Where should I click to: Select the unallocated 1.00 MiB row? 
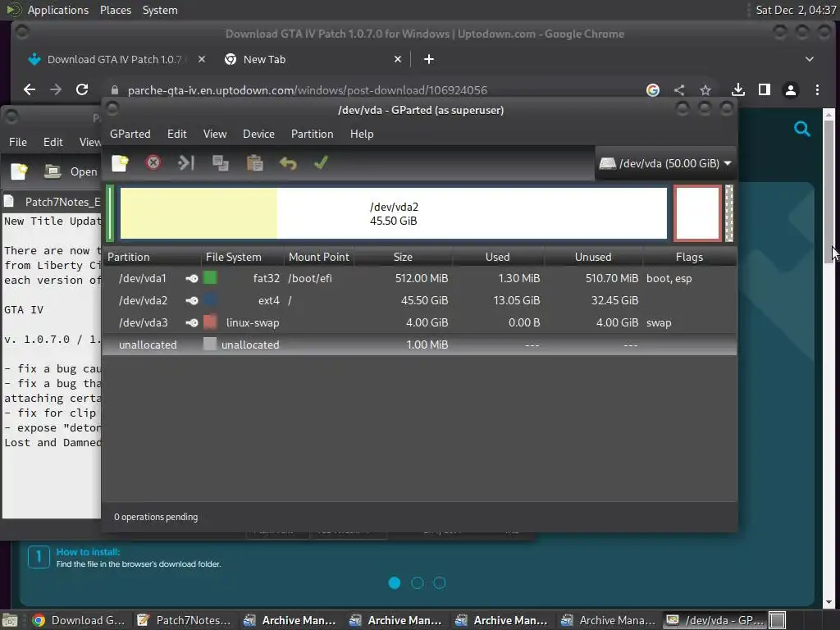pyautogui.click(x=419, y=345)
